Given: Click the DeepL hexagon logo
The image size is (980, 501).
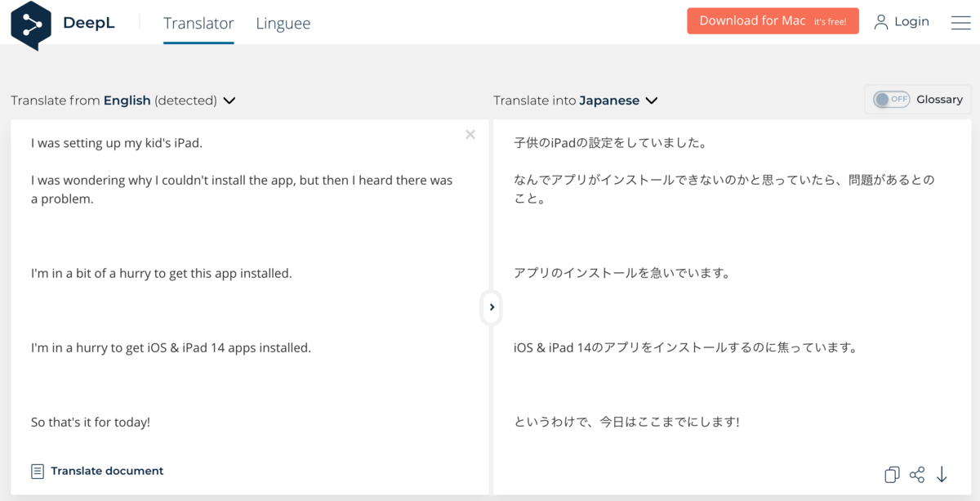Looking at the screenshot, I should coord(31,25).
